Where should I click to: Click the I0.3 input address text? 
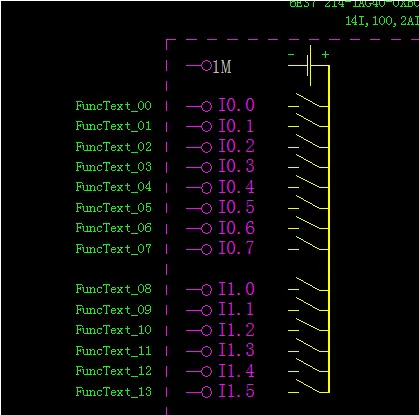[x=236, y=166]
